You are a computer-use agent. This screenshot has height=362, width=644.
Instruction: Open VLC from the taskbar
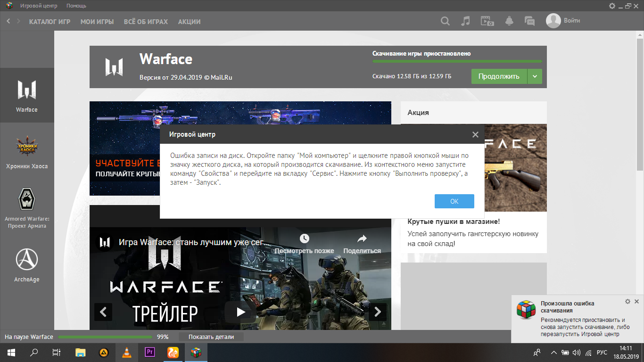126,352
